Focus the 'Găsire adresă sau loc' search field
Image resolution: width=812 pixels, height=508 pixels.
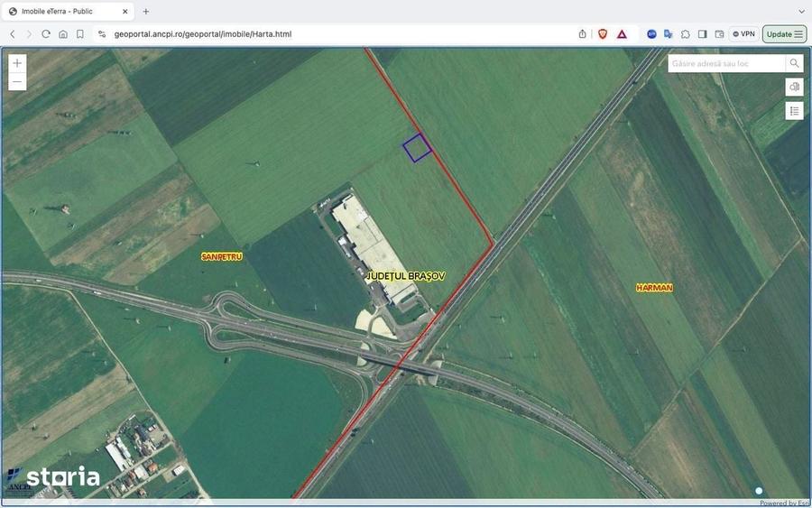[x=726, y=63]
